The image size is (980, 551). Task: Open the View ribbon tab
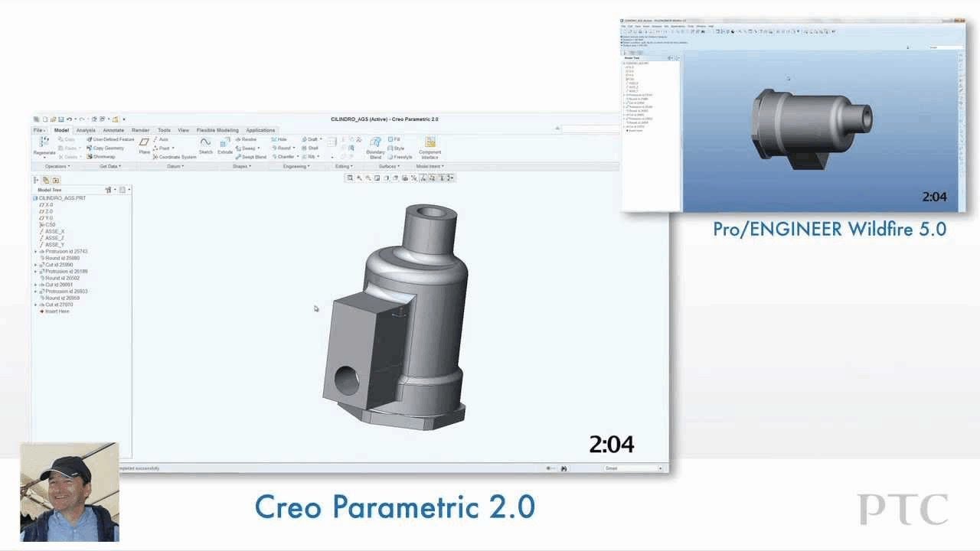point(183,130)
